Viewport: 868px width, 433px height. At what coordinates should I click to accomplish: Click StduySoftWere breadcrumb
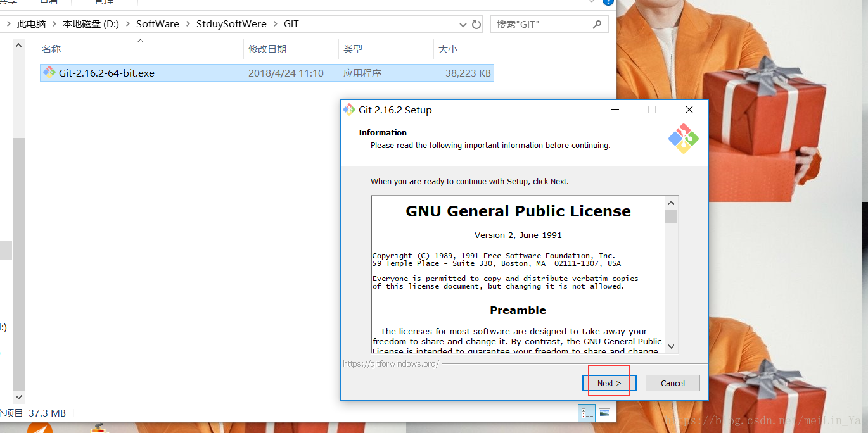231,24
